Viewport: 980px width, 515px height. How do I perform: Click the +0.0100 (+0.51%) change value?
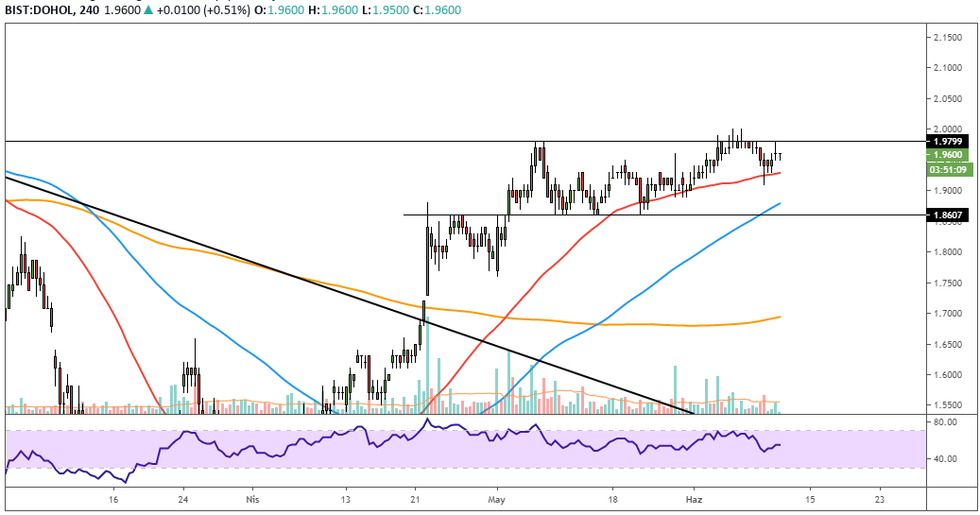203,10
